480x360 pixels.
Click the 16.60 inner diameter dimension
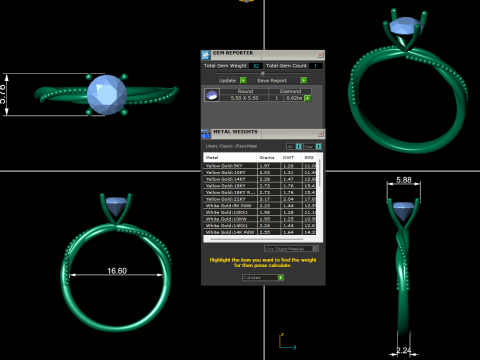[117, 271]
